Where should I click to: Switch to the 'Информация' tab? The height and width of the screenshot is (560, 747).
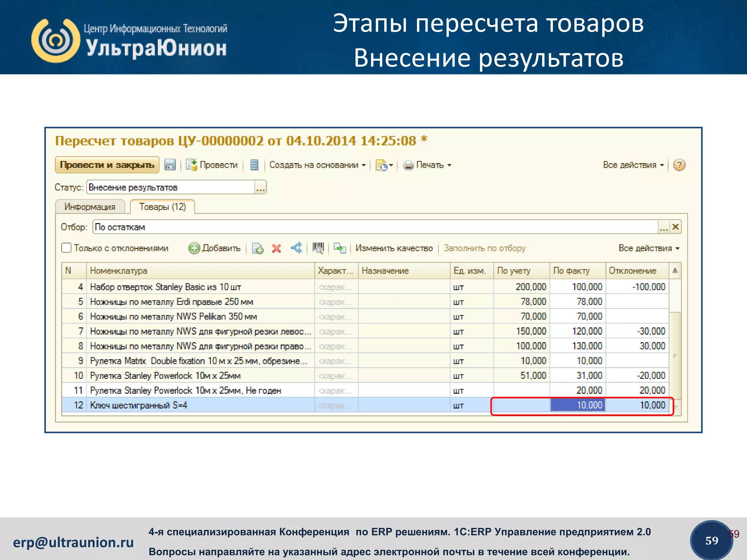click(x=90, y=207)
